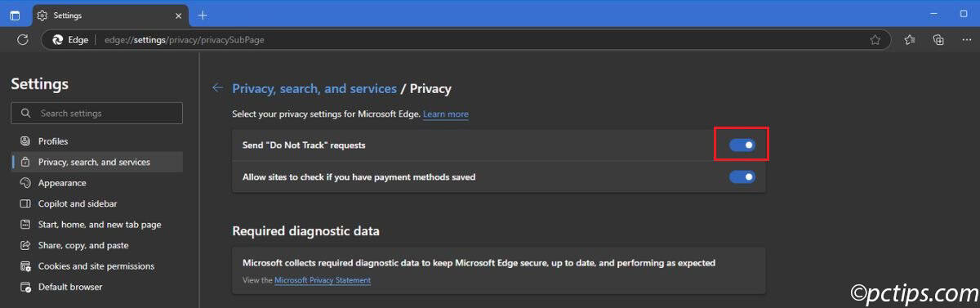Image resolution: width=980 pixels, height=308 pixels.
Task: Toggle the payment methods check switch
Action: click(x=742, y=176)
